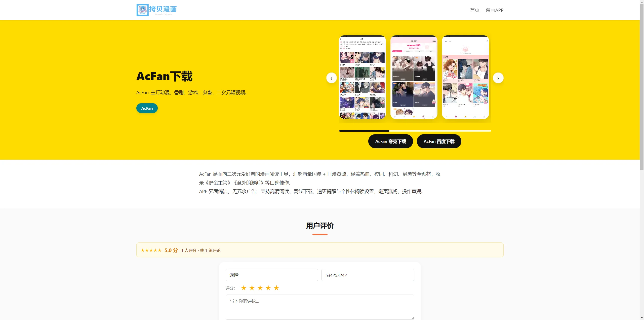Open third app screenshot in carousel

point(465,77)
